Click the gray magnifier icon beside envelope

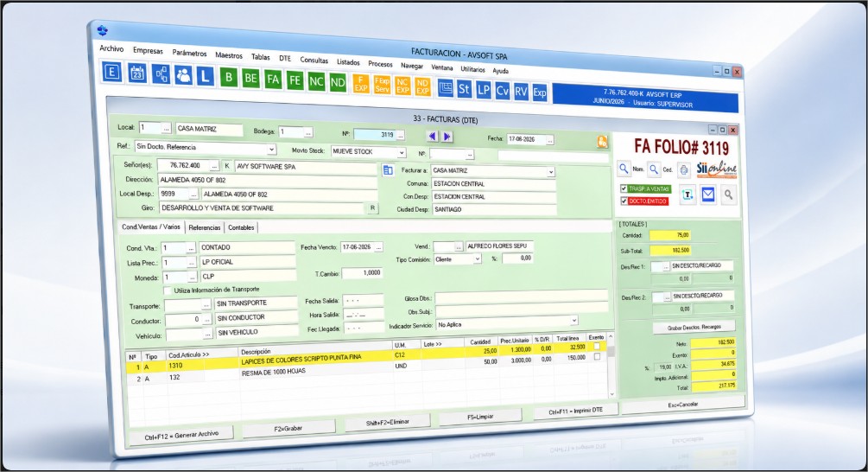coord(728,195)
